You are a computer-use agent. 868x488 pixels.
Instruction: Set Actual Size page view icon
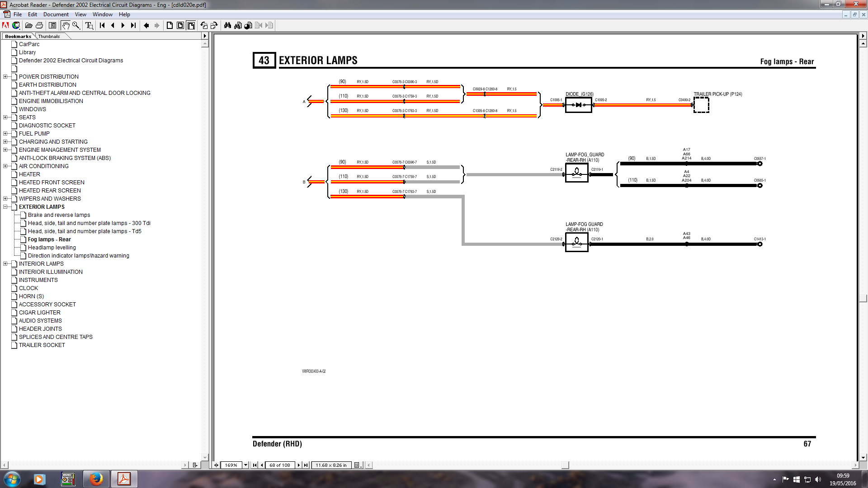(x=170, y=25)
